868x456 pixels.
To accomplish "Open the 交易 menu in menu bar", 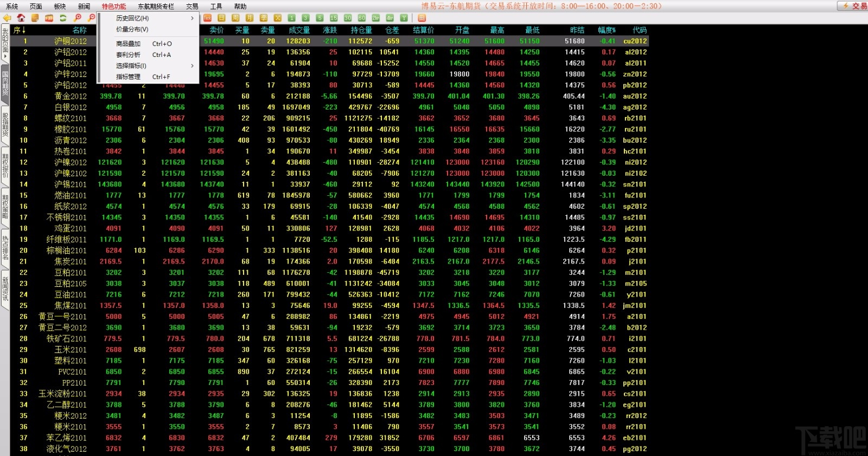I will (x=192, y=7).
